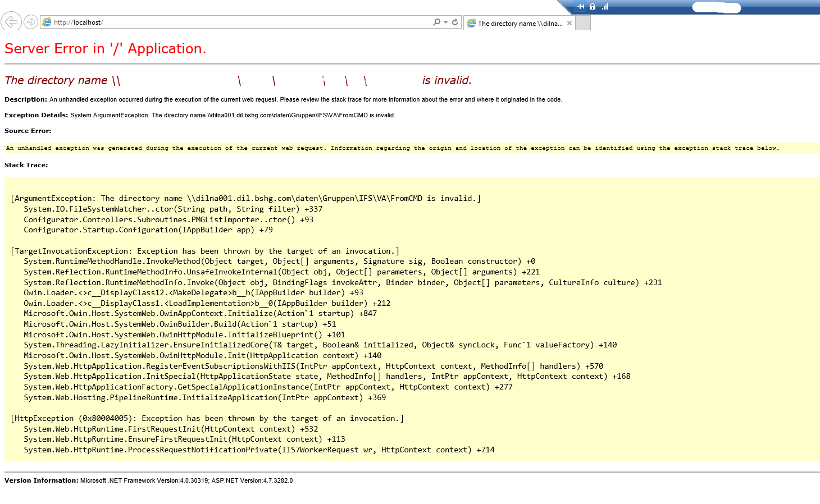Click the 'OwinBuilder.Build(Action`1 startup) +51' line
This screenshot has width=820, height=504.
coord(180,324)
